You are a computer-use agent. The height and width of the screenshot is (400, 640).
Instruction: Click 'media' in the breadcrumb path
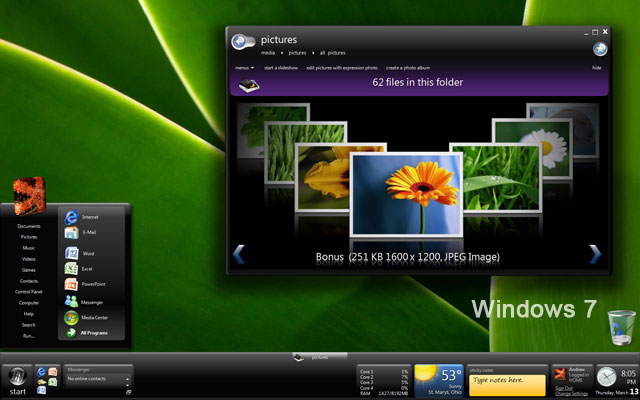268,53
